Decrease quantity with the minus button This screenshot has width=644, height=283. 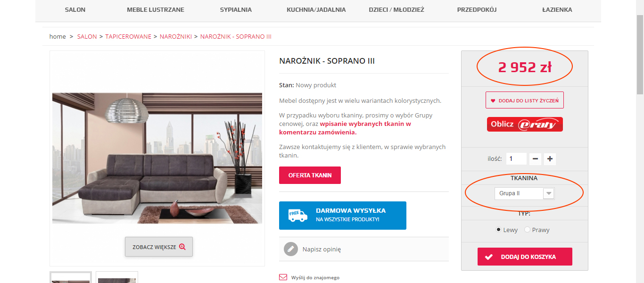(x=535, y=159)
